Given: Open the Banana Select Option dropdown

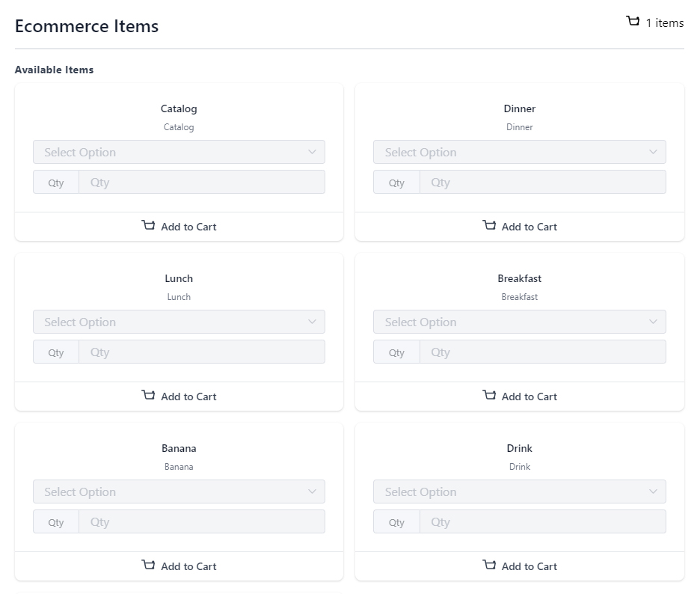Looking at the screenshot, I should (179, 492).
